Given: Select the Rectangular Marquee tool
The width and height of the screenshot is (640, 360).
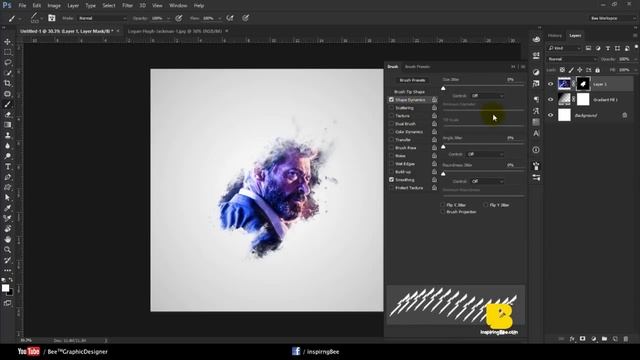Looking at the screenshot, I should tap(7, 52).
